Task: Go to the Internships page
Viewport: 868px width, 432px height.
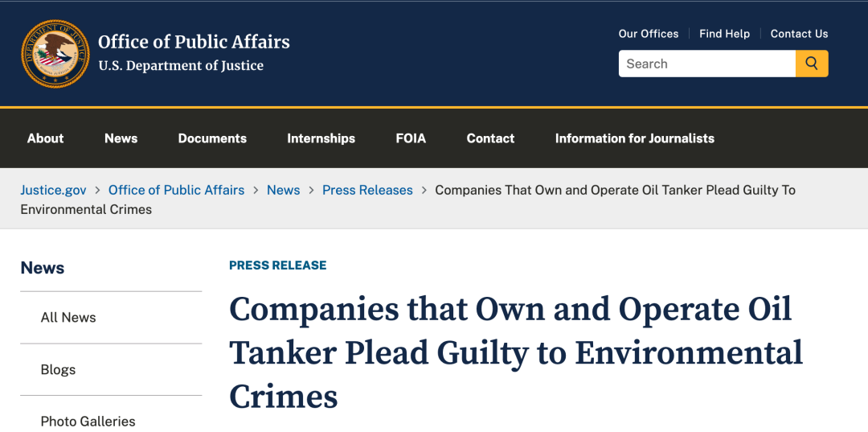Action: tap(321, 138)
